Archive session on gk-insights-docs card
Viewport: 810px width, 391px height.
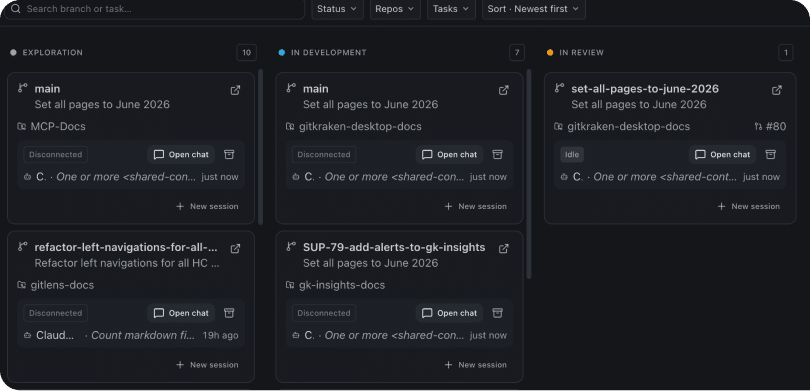point(497,313)
